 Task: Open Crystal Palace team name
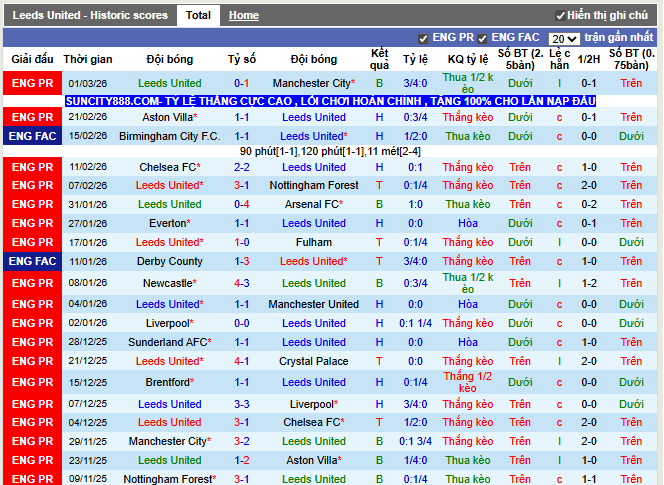[x=314, y=361]
